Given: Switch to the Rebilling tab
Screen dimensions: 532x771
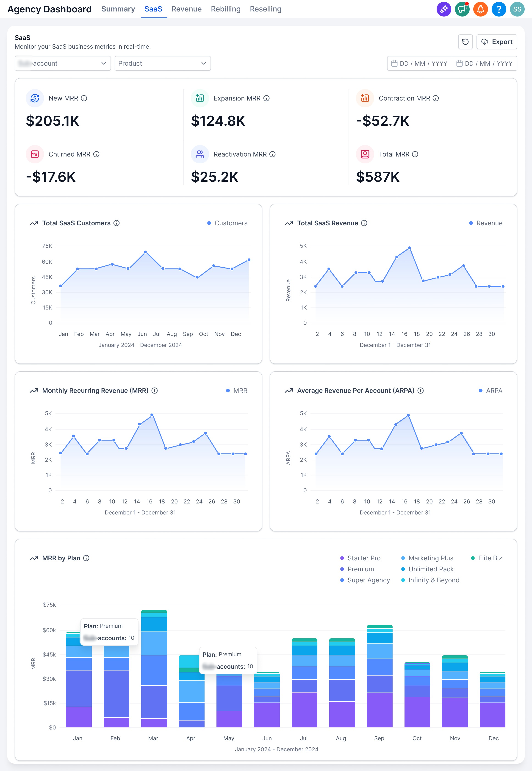Looking at the screenshot, I should [226, 9].
